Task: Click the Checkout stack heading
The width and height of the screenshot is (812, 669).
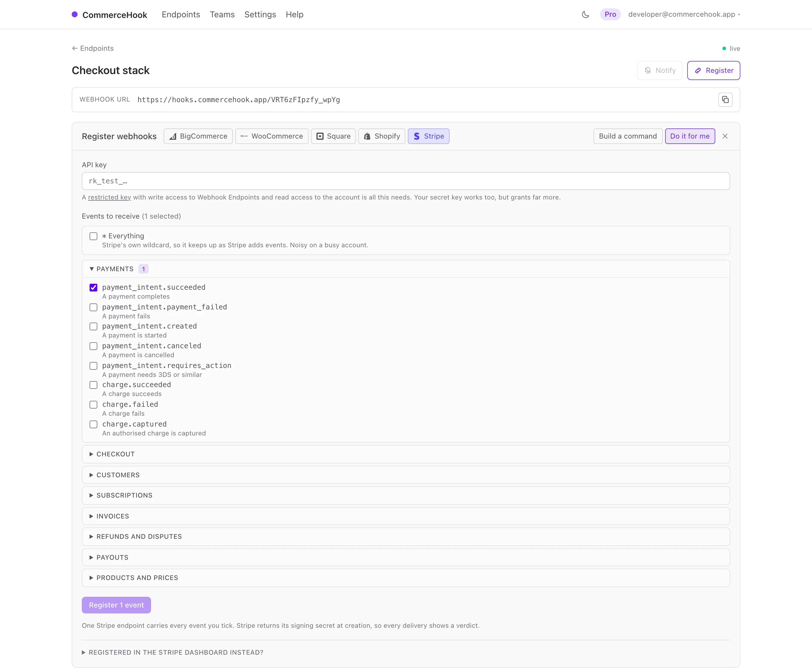Action: [x=110, y=70]
